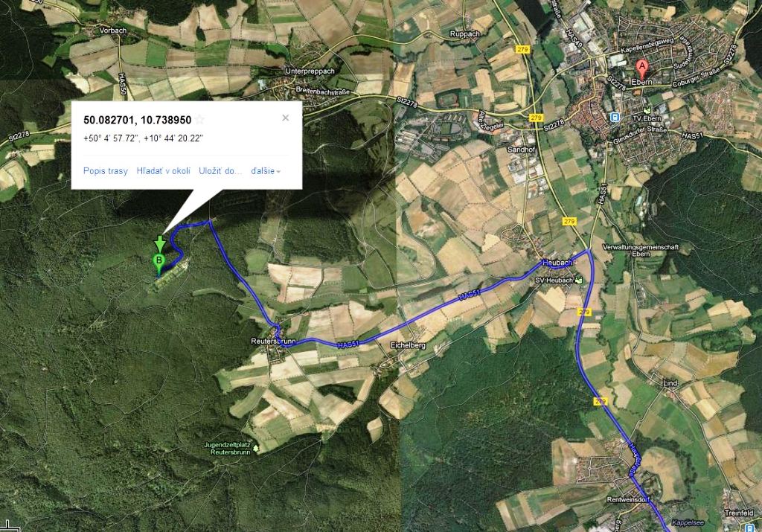The height and width of the screenshot is (532, 762).
Task: Click the blue transit station icon in Ebern
Action: click(x=614, y=117)
